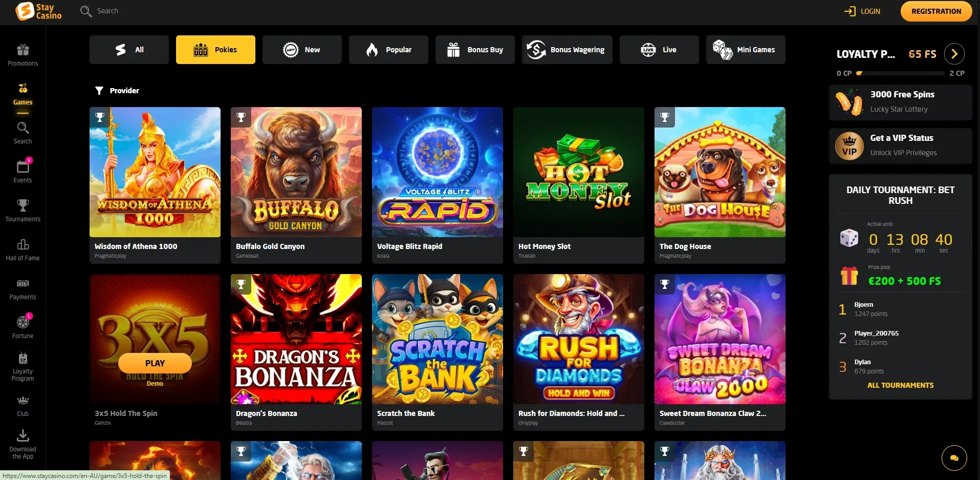The height and width of the screenshot is (480, 980).
Task: Enable the Popular games filter
Action: pyautogui.click(x=388, y=50)
